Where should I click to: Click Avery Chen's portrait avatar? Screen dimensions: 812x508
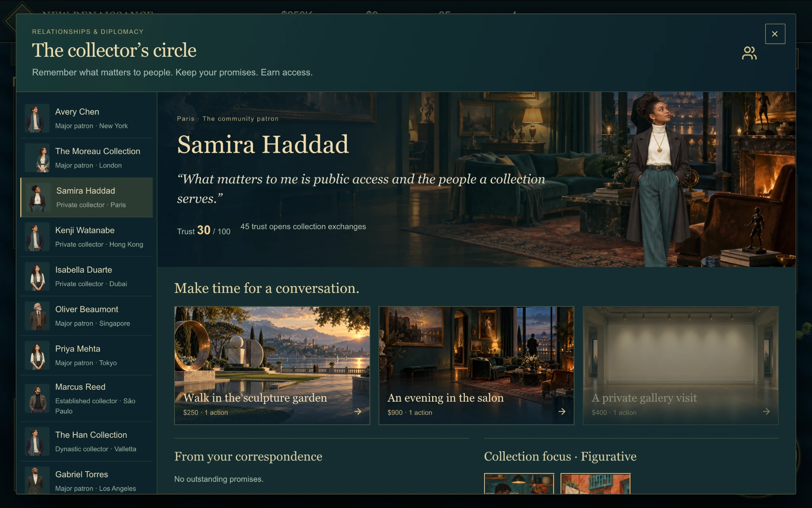[x=37, y=118]
